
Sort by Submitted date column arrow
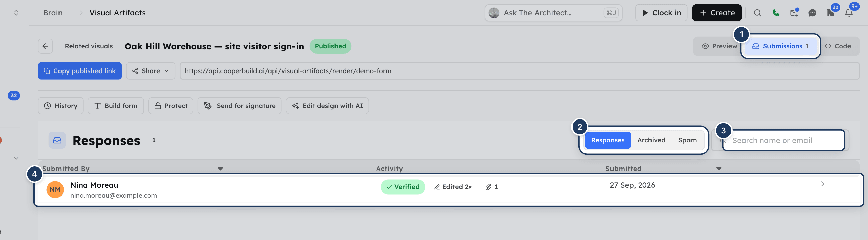(719, 169)
